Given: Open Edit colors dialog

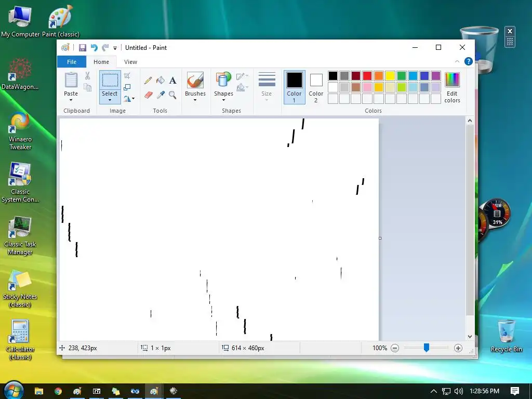Looking at the screenshot, I should click(453, 87).
